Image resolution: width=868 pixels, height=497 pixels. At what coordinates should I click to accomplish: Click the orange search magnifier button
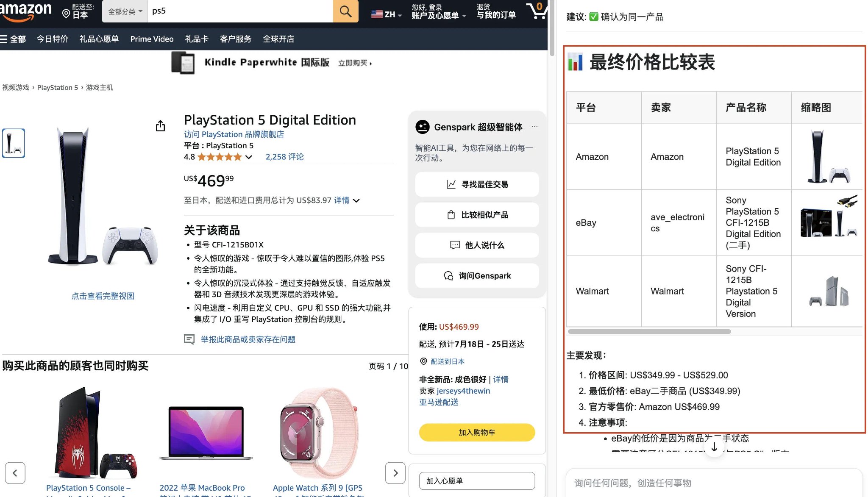pyautogui.click(x=345, y=11)
